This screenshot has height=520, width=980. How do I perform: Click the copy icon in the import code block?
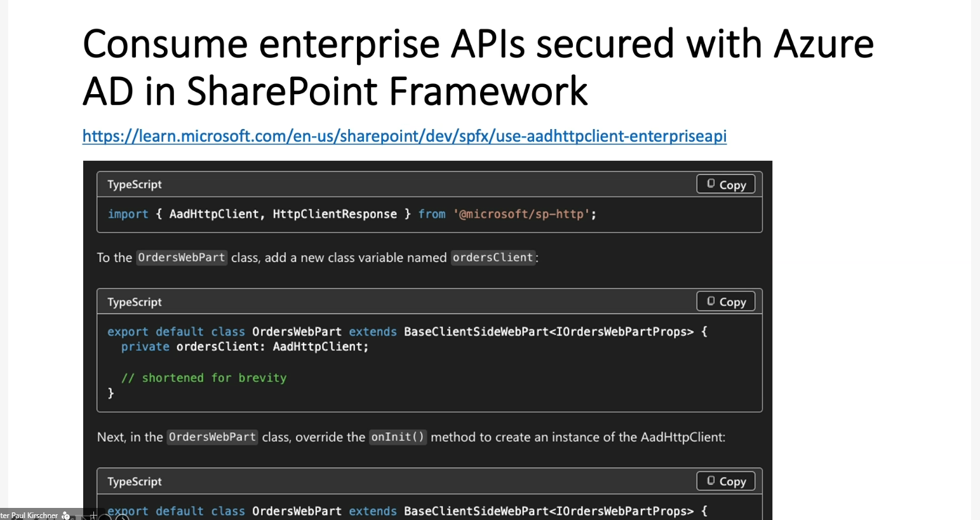coord(711,184)
